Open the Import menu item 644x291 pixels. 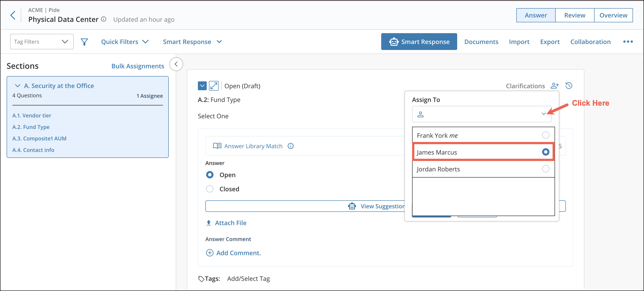click(x=519, y=42)
